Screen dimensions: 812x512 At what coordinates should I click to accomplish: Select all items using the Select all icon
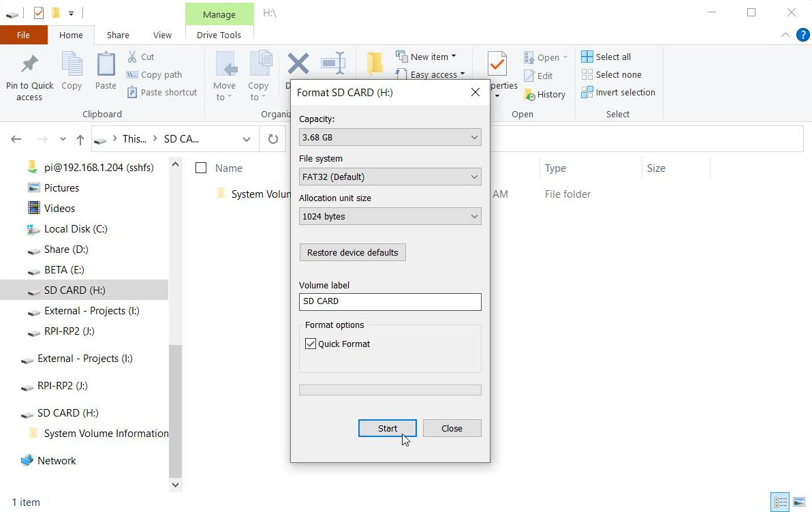pos(606,57)
